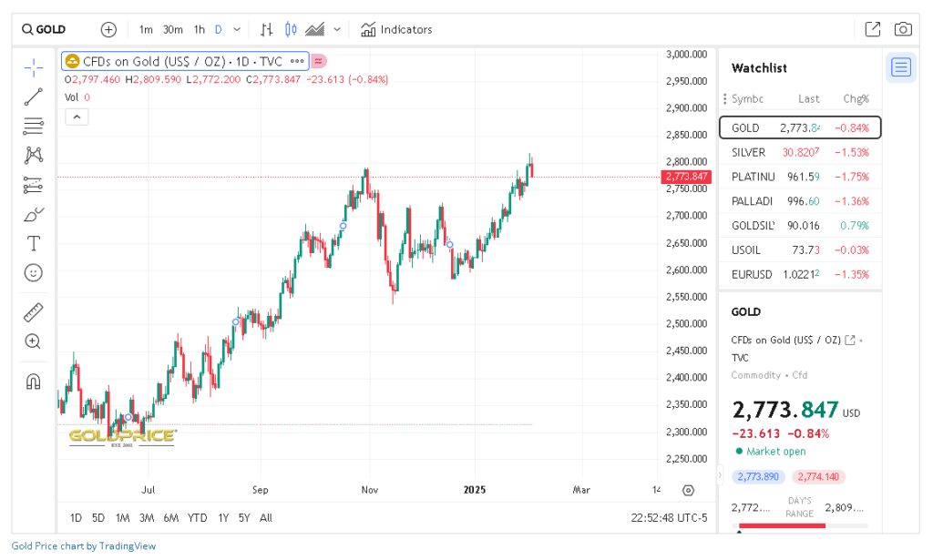Sort watchlist by Symbol column header
This screenshot has width=933, height=560.
pos(747,98)
